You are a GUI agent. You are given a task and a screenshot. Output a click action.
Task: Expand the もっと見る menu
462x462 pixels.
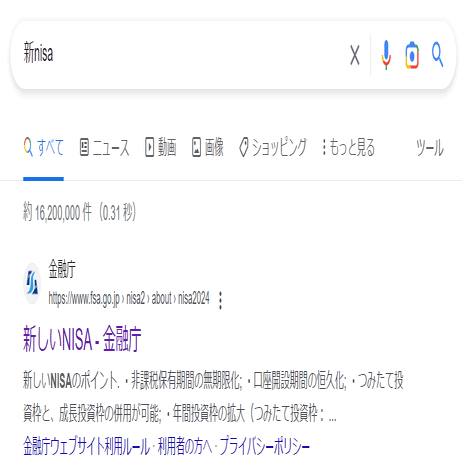[348, 147]
